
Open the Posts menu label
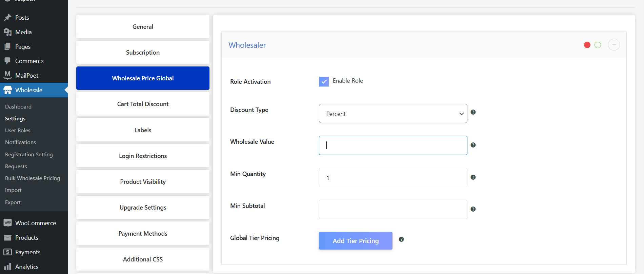22,17
